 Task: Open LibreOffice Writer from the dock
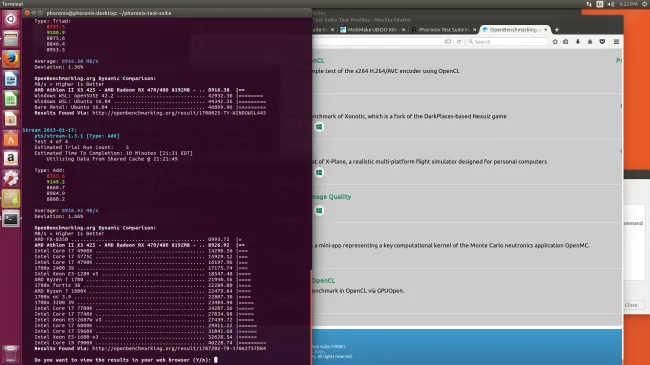click(x=11, y=79)
